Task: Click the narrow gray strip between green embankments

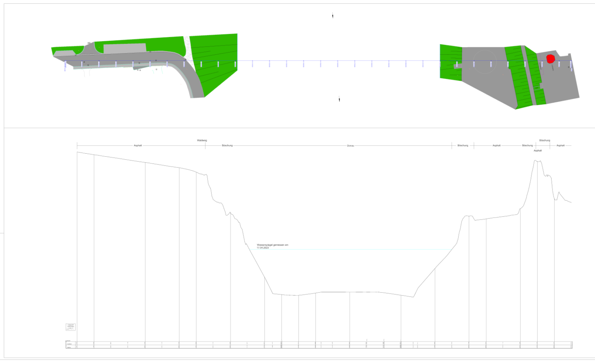Action: click(x=528, y=76)
